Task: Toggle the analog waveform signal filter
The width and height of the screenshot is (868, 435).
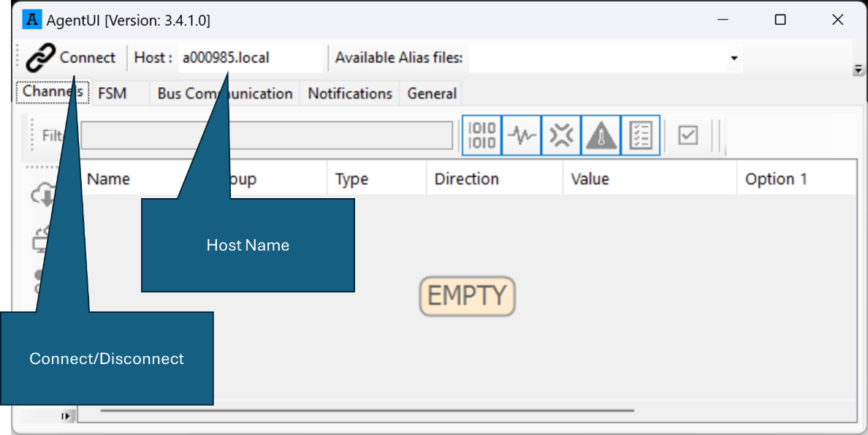Action: (522, 135)
